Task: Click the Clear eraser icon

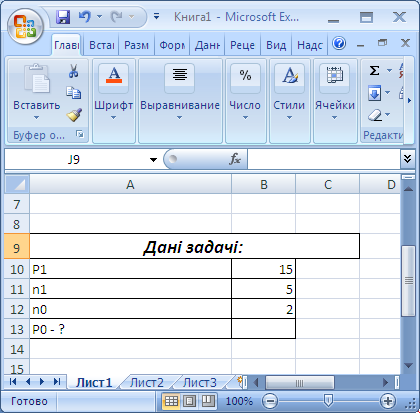Action: coord(375,115)
